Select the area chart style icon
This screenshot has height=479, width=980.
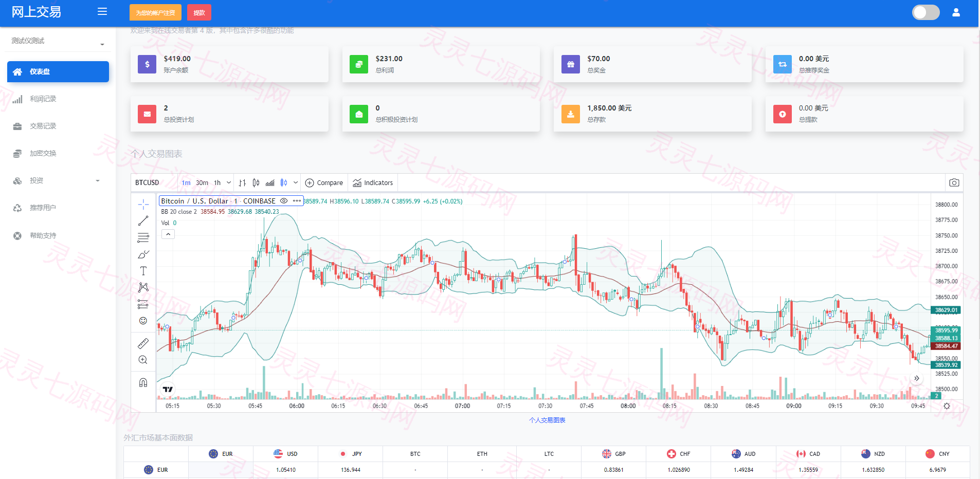[x=270, y=182]
